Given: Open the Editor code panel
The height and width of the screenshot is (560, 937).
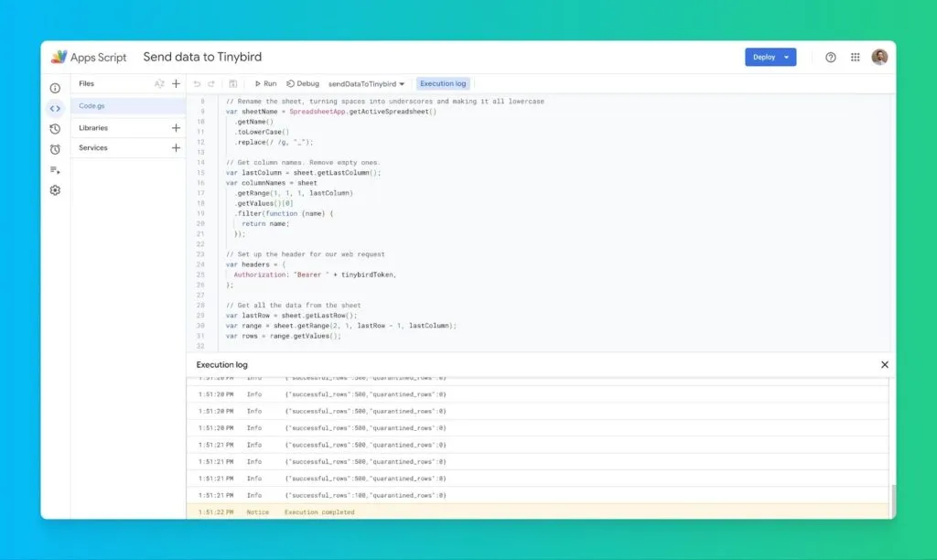Looking at the screenshot, I should (x=56, y=109).
